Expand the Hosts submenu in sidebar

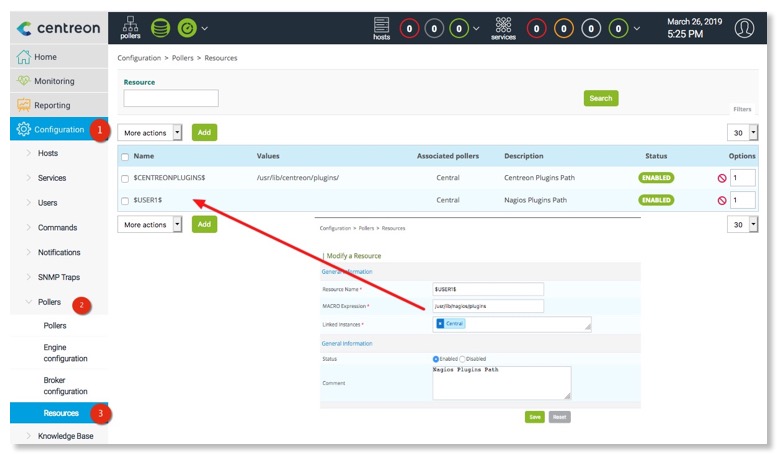tap(48, 153)
